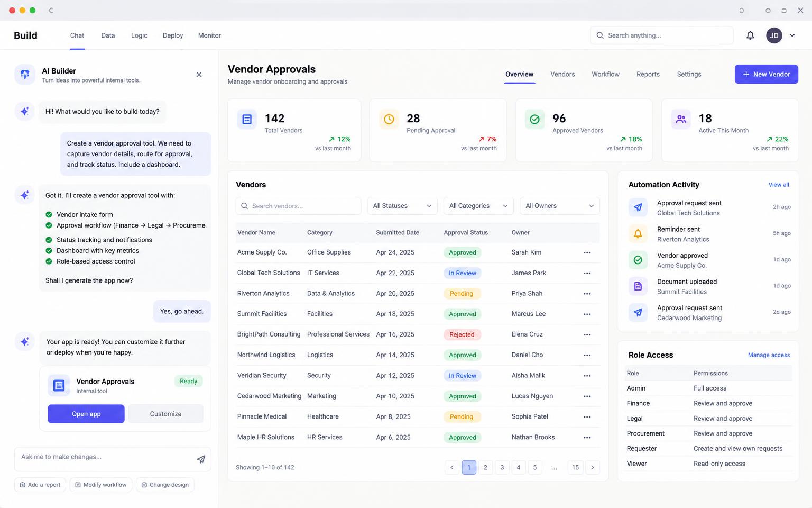Switch to the Monitor tab

tap(209, 35)
